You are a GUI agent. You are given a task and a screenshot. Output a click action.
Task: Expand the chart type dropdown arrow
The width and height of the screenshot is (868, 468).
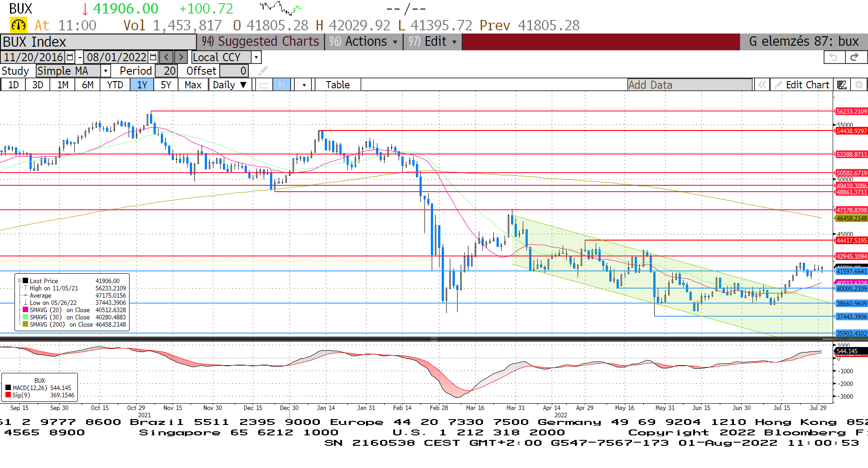pyautogui.click(x=304, y=85)
